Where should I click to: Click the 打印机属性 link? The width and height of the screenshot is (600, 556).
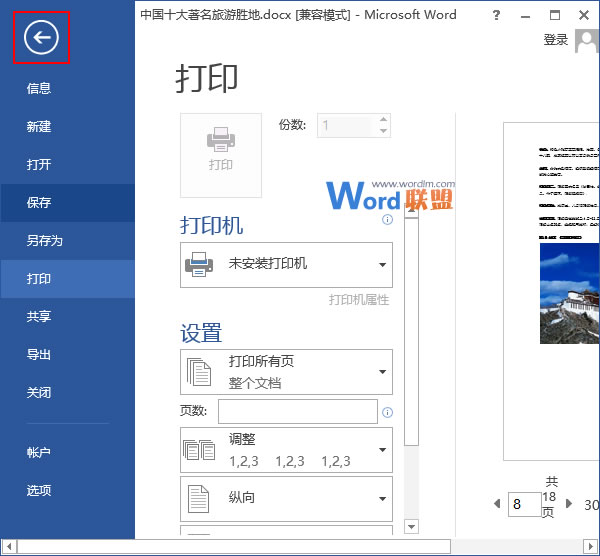coord(359,300)
